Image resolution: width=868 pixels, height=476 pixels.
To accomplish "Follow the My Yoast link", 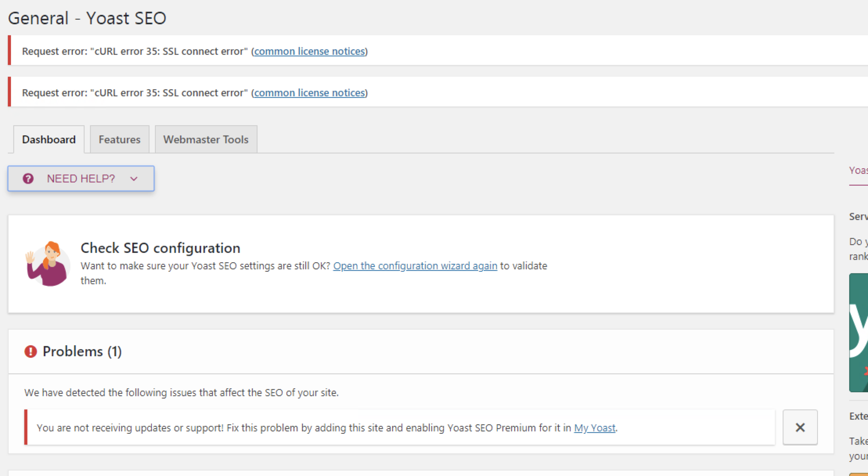I will tap(594, 428).
